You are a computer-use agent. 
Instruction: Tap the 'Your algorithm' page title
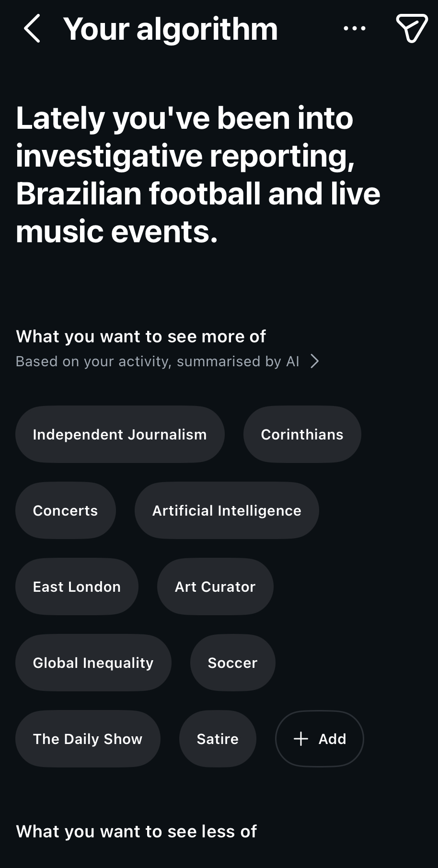171,29
